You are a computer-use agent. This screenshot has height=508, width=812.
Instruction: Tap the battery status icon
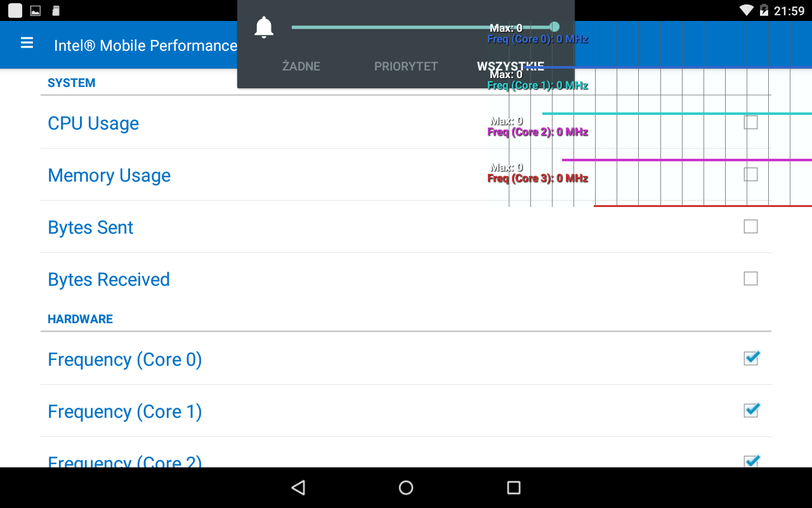(x=764, y=10)
